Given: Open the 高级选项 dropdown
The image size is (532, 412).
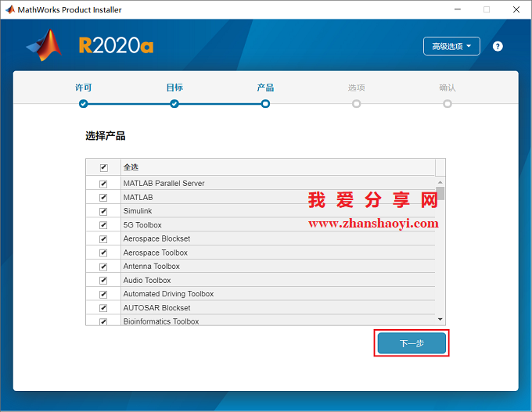Looking at the screenshot, I should [x=451, y=46].
